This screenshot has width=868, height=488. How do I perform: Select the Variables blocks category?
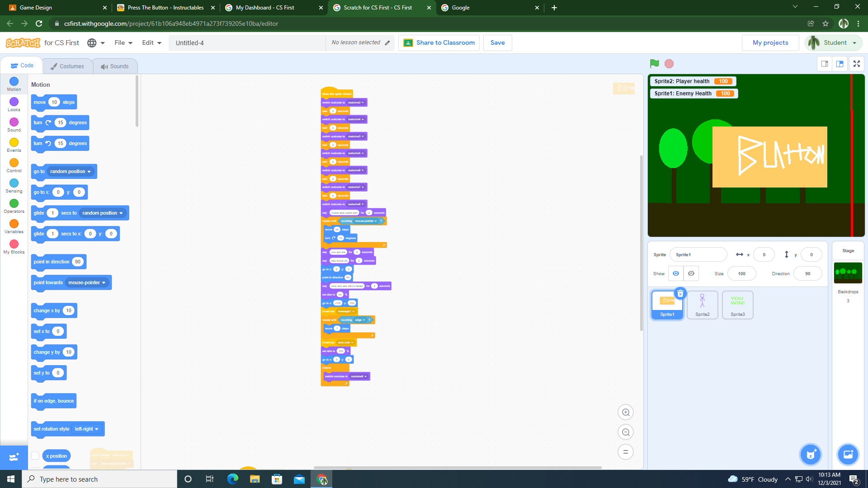click(x=14, y=226)
